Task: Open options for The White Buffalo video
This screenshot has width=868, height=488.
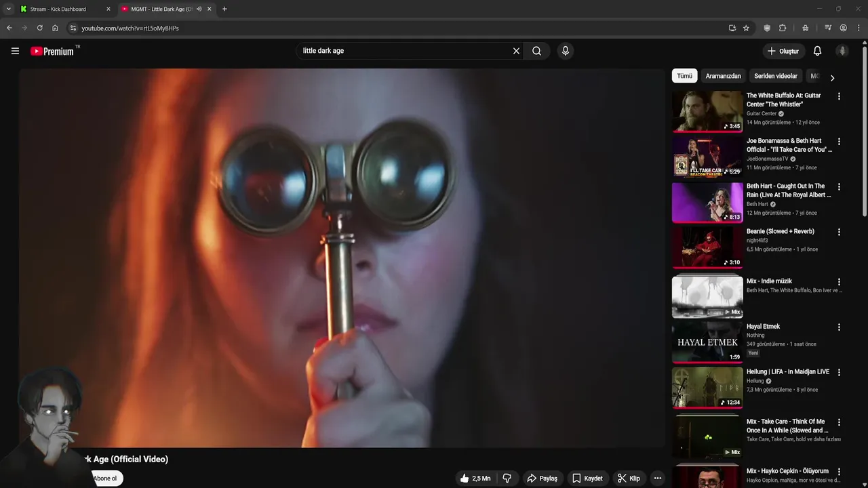Action: click(x=839, y=96)
